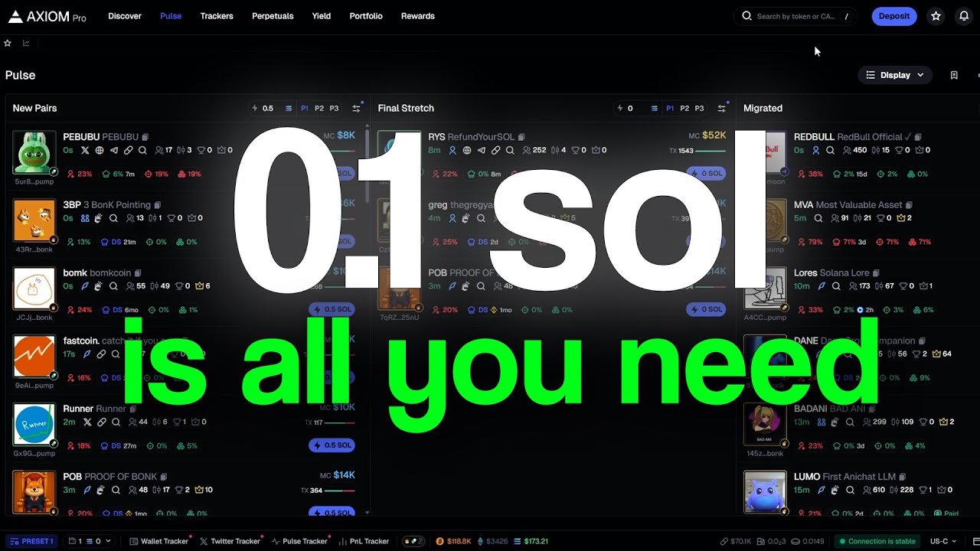
Task: Open the Wallet Tracker
Action: 159,541
